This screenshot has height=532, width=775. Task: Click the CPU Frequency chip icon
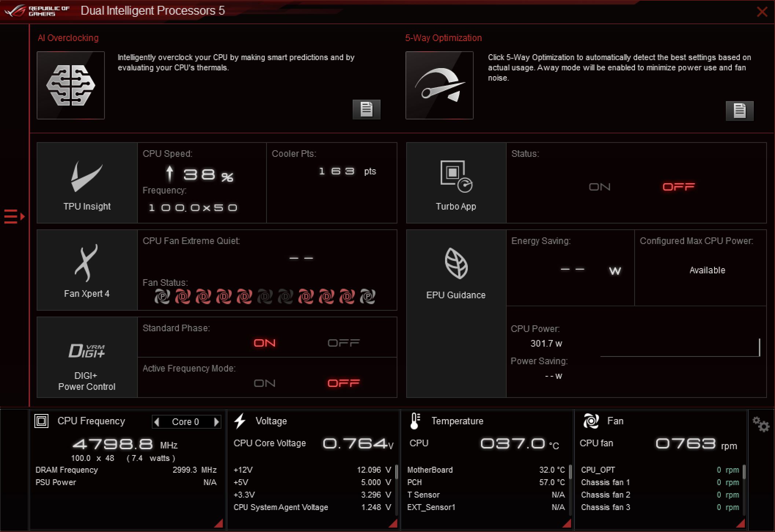(41, 421)
